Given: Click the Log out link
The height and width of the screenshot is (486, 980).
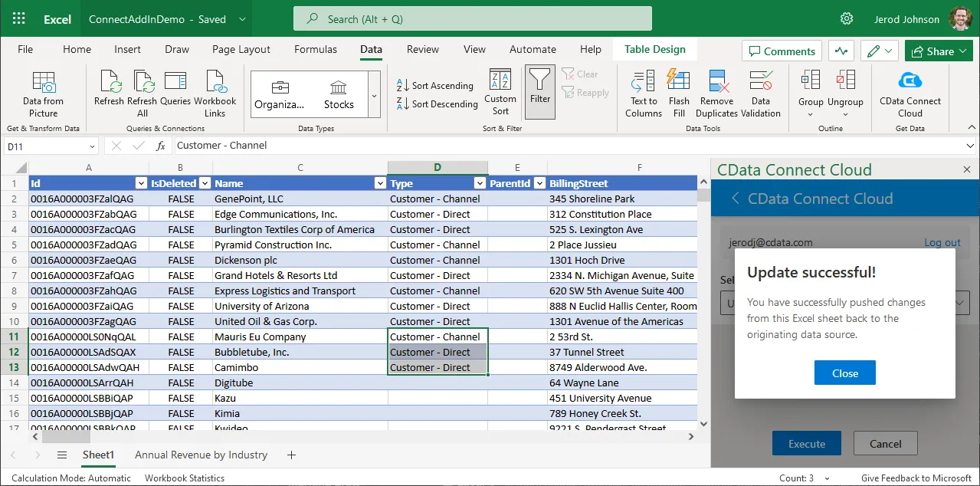Looking at the screenshot, I should coord(942,242).
